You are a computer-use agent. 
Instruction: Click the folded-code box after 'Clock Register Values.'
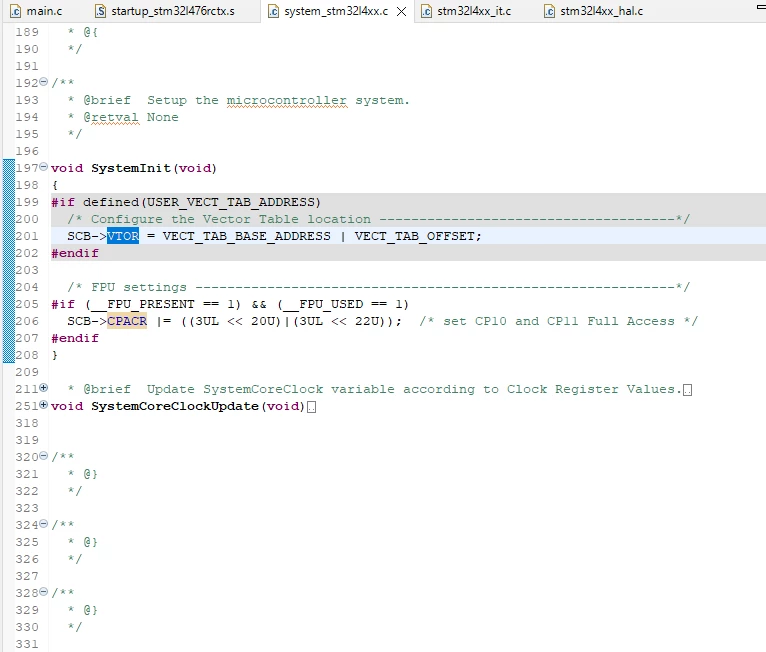[687, 390]
